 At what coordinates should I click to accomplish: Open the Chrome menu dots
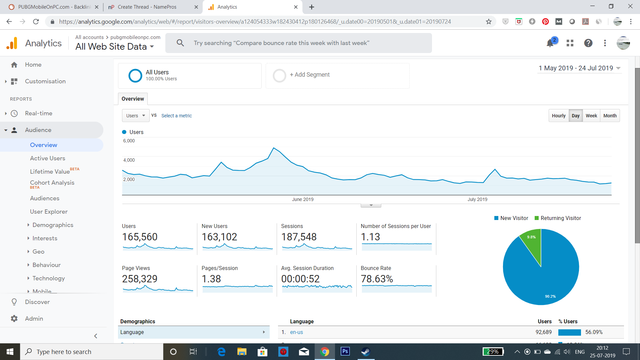coord(631,22)
